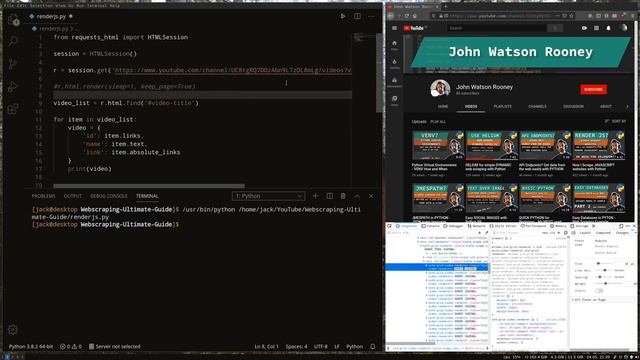
Task: Bookmark the page with the star icon
Action: 571,16
